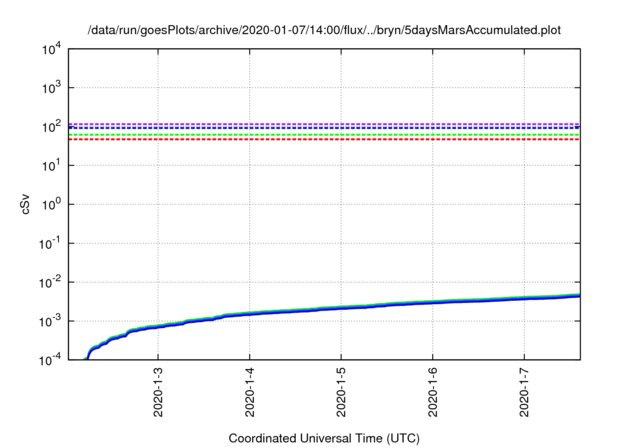Screen dimensions: 640x448
Task: Click the 10^1 y-axis tick label
Action: 52,165
